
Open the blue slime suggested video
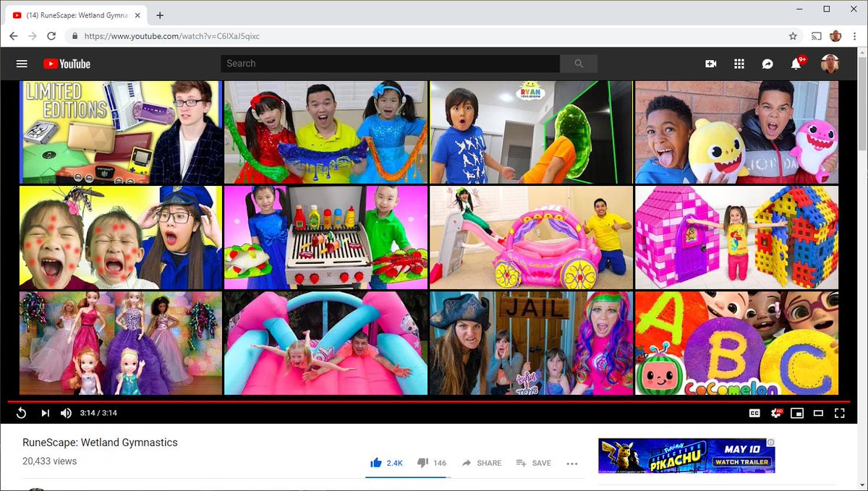[325, 132]
